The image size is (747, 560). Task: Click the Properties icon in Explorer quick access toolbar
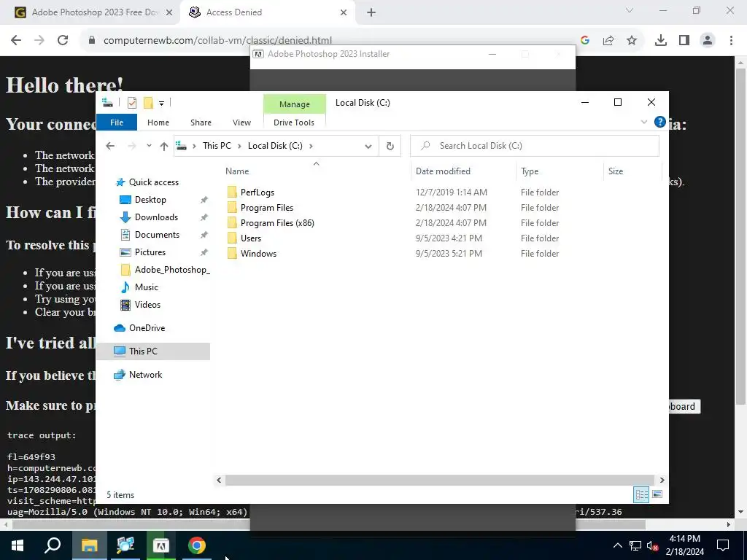click(x=132, y=103)
